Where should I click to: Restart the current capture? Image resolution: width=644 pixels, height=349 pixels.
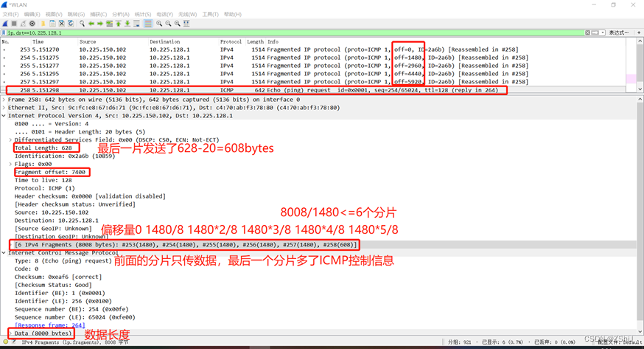(23, 24)
